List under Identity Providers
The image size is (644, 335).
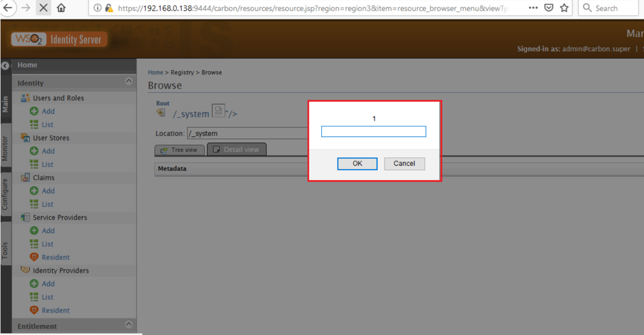(47, 297)
